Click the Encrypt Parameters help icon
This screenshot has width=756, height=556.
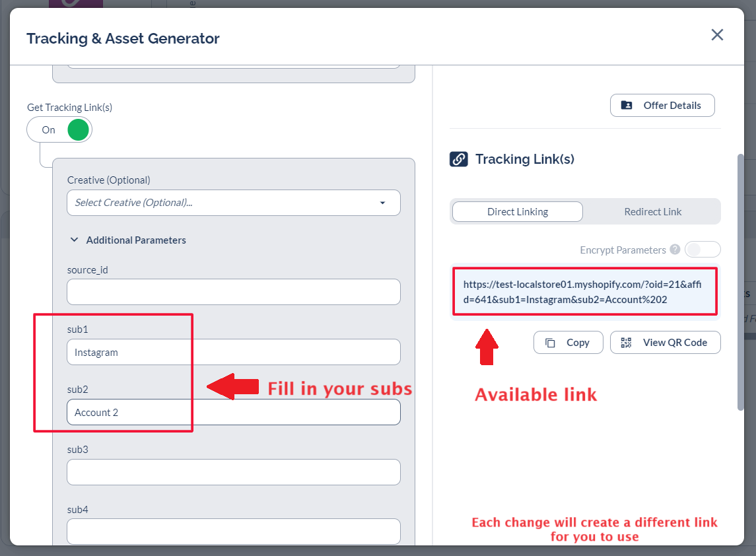(675, 250)
